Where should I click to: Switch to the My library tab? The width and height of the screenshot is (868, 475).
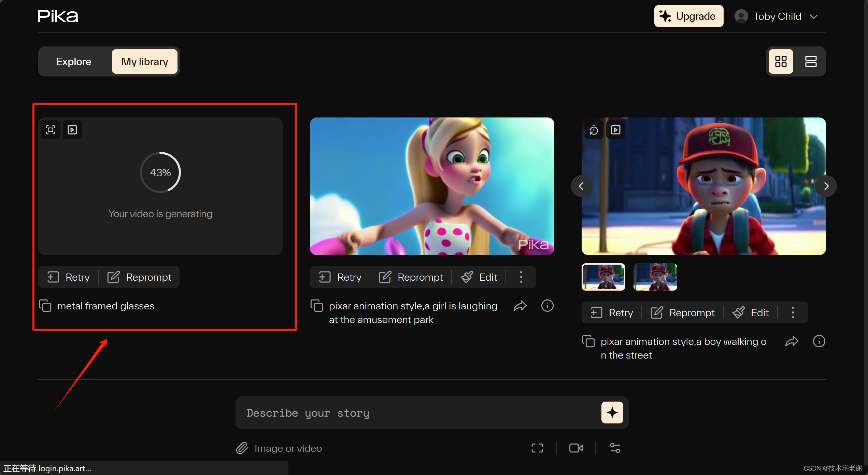[x=144, y=61]
